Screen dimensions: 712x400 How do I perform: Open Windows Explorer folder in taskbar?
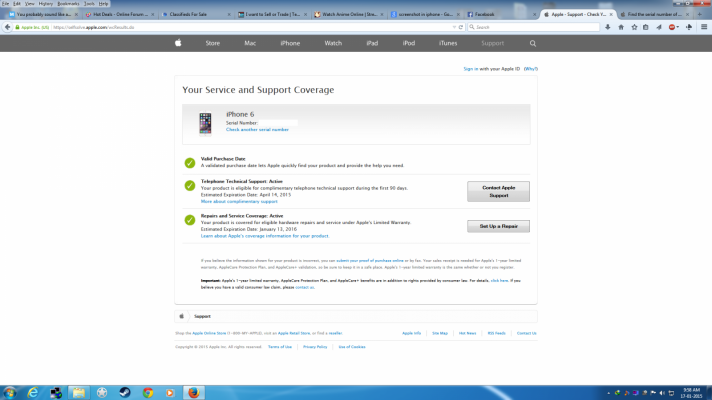(x=79, y=393)
